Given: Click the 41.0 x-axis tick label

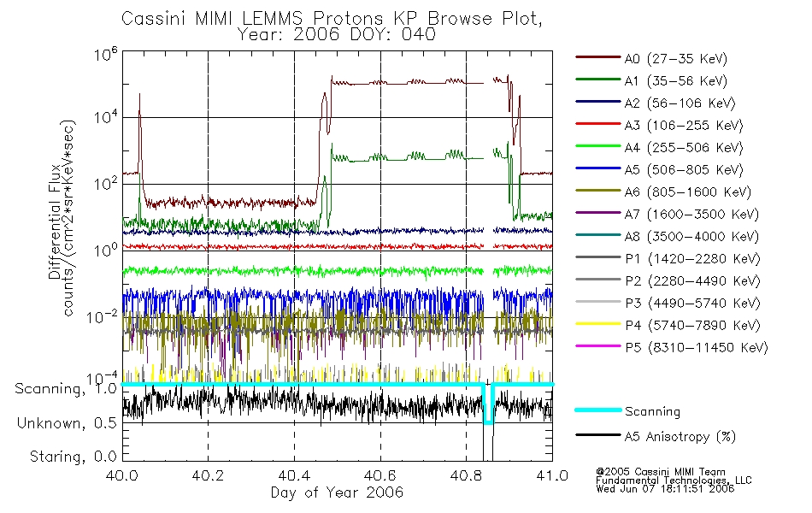Looking at the screenshot, I should pos(552,475).
